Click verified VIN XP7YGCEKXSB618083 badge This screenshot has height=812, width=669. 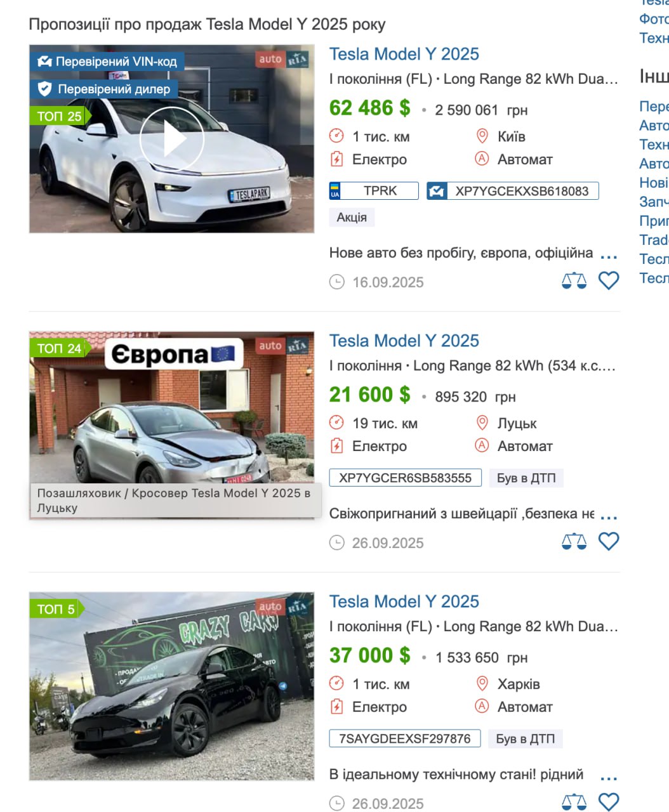coord(513,191)
